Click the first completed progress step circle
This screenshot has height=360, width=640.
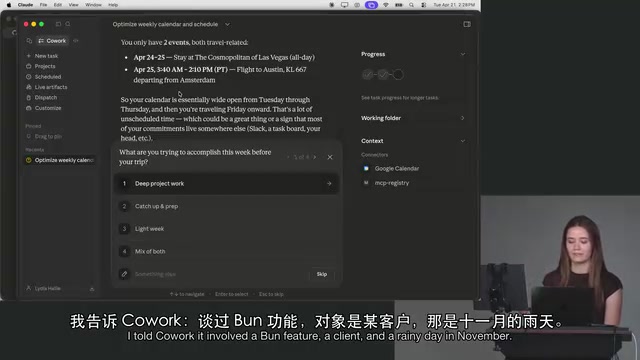pos(368,75)
